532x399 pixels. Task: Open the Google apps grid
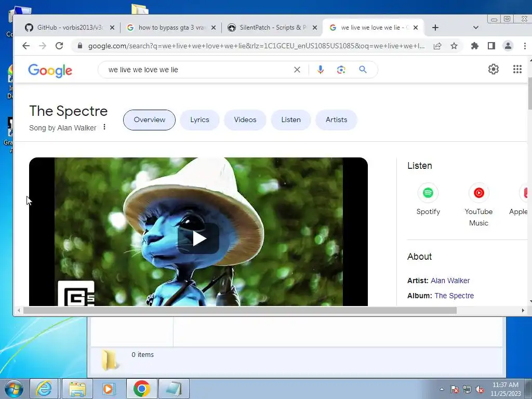point(517,69)
